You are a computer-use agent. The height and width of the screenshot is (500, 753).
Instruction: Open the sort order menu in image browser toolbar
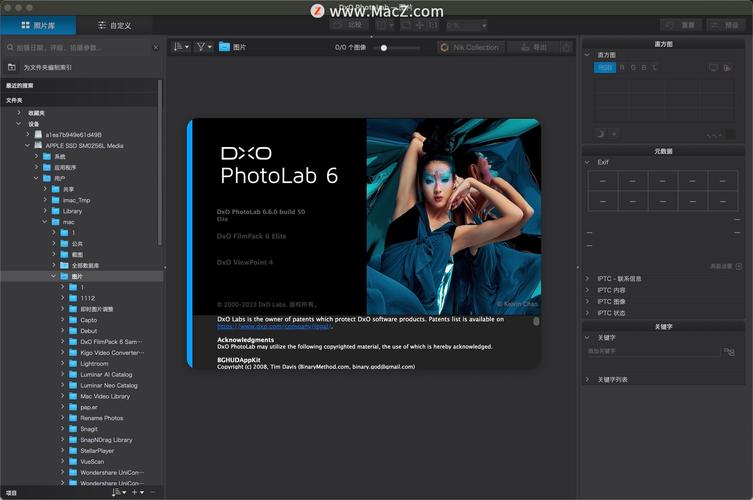(181, 47)
